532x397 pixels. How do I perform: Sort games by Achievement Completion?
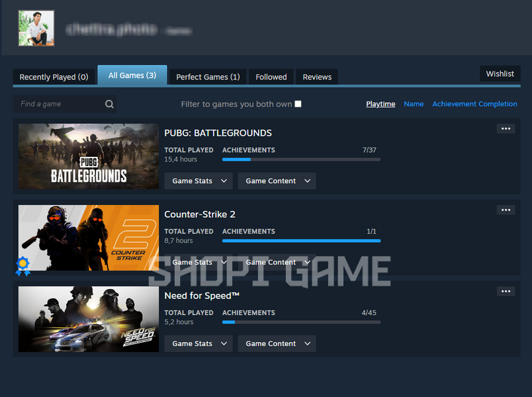(x=474, y=104)
